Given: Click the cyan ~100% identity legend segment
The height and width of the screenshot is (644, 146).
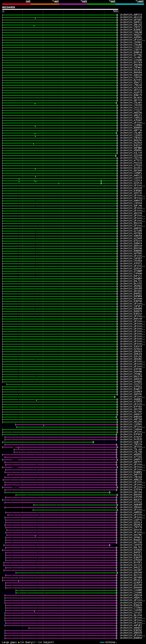Looking at the screenshot, I should 130,4.
